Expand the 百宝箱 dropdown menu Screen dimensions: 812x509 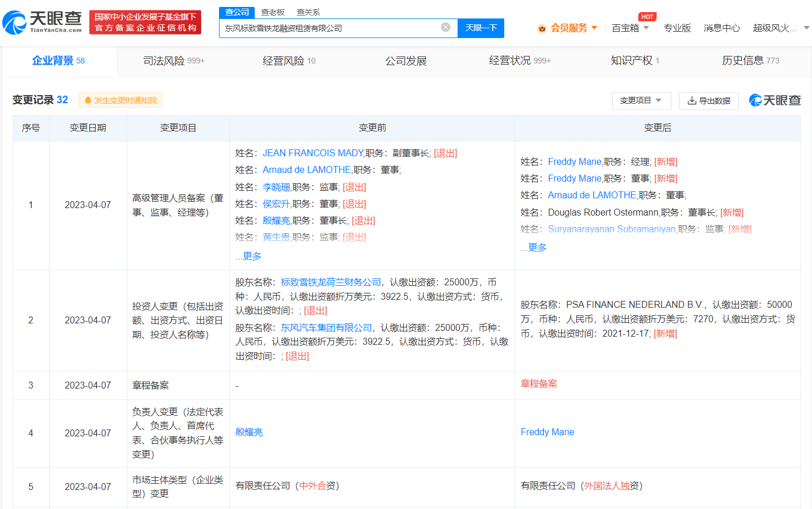tap(646, 28)
